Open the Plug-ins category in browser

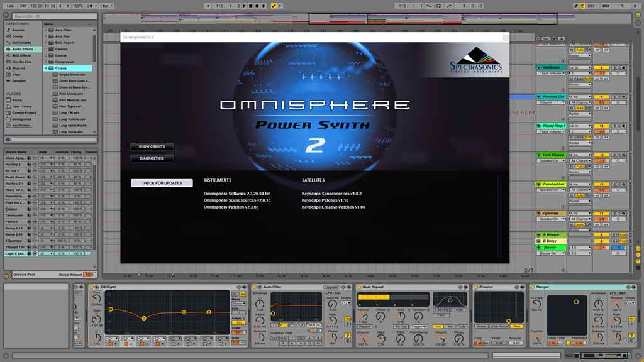click(18, 68)
